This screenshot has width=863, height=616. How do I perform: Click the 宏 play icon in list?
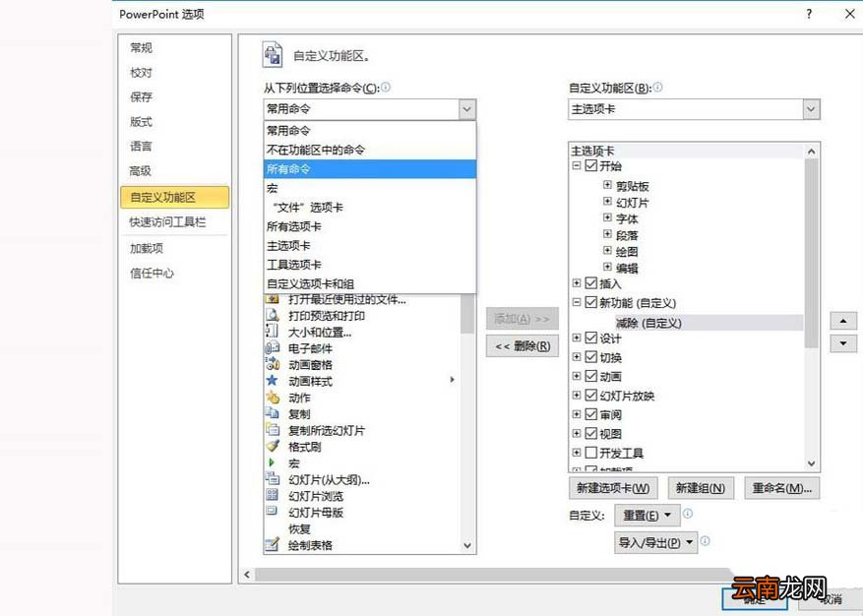tap(272, 462)
